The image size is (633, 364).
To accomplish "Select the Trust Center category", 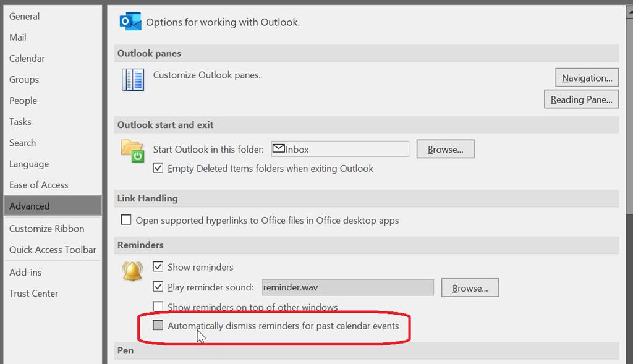I will (x=34, y=294).
